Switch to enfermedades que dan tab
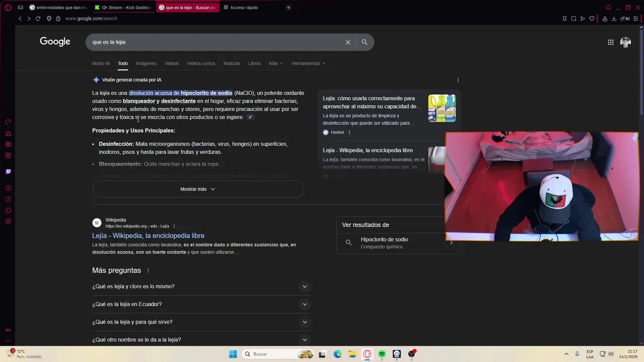Screen dimensions: 644x362 pos(58,8)
